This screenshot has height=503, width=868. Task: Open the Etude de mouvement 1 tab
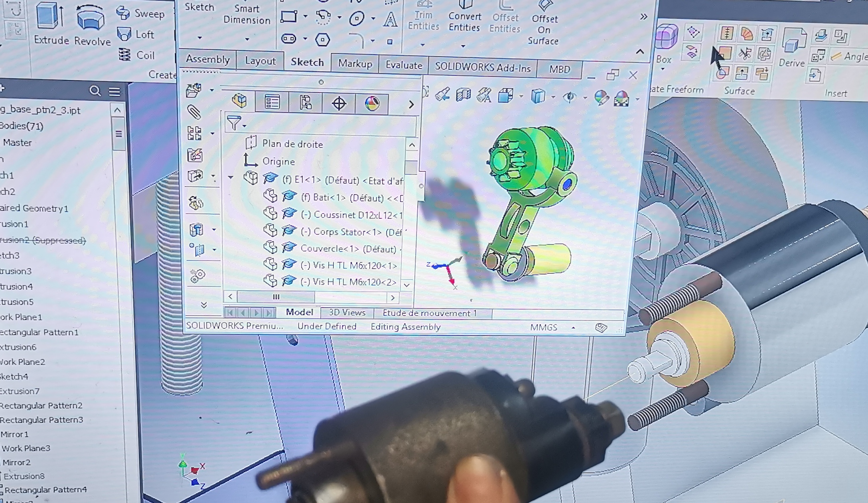tap(430, 313)
